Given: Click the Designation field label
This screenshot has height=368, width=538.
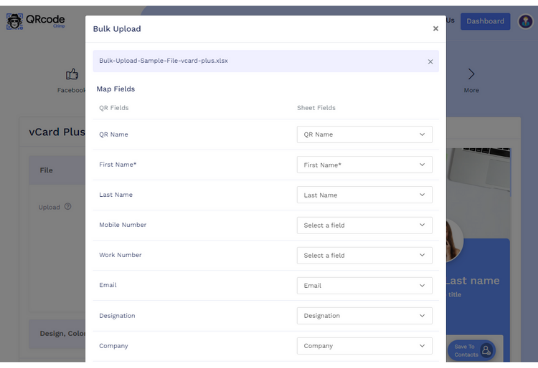Looking at the screenshot, I should pyautogui.click(x=117, y=316).
